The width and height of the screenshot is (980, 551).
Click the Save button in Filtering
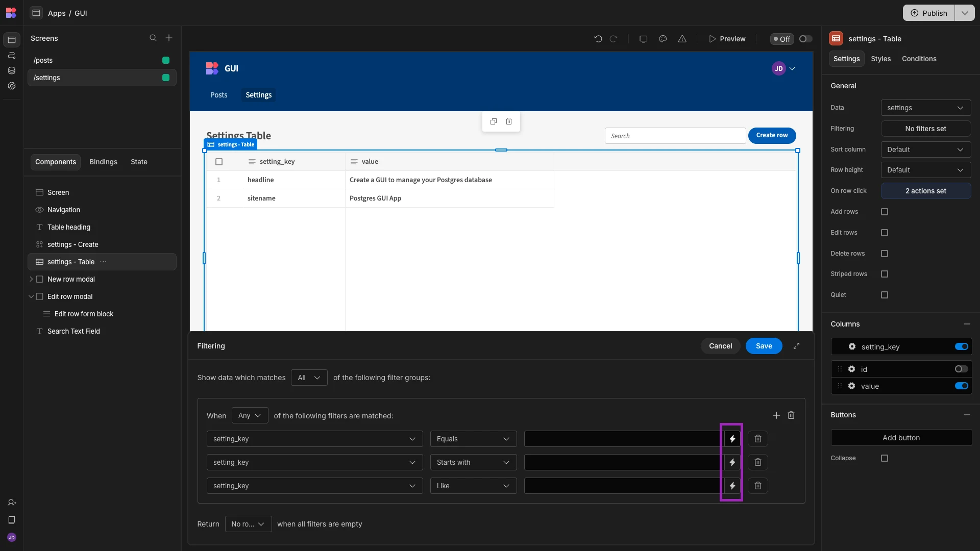point(764,346)
